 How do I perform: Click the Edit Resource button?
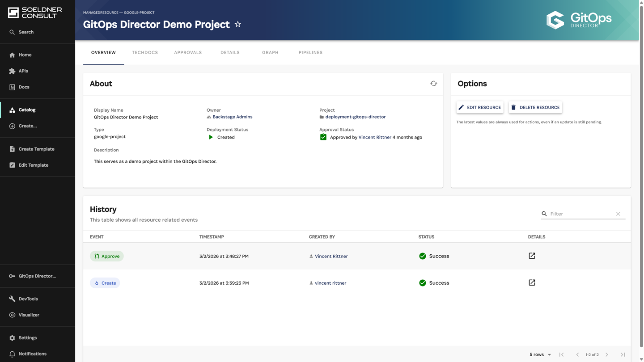(480, 107)
